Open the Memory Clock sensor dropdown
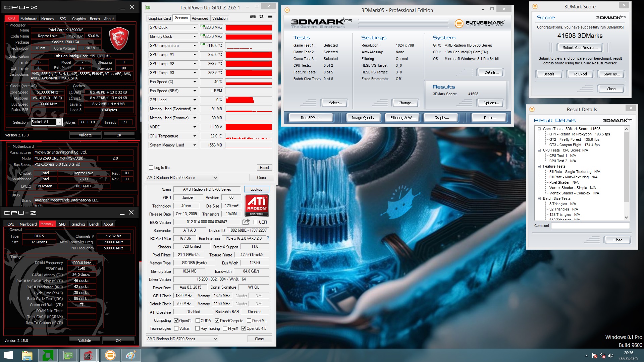The width and height of the screenshot is (644, 362). coord(194,37)
